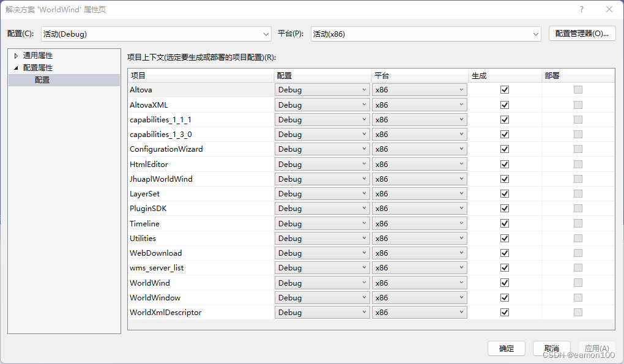The height and width of the screenshot is (364, 624).
Task: Toggle the build checkbox for WorldXmlDescriptor
Action: pos(505,312)
